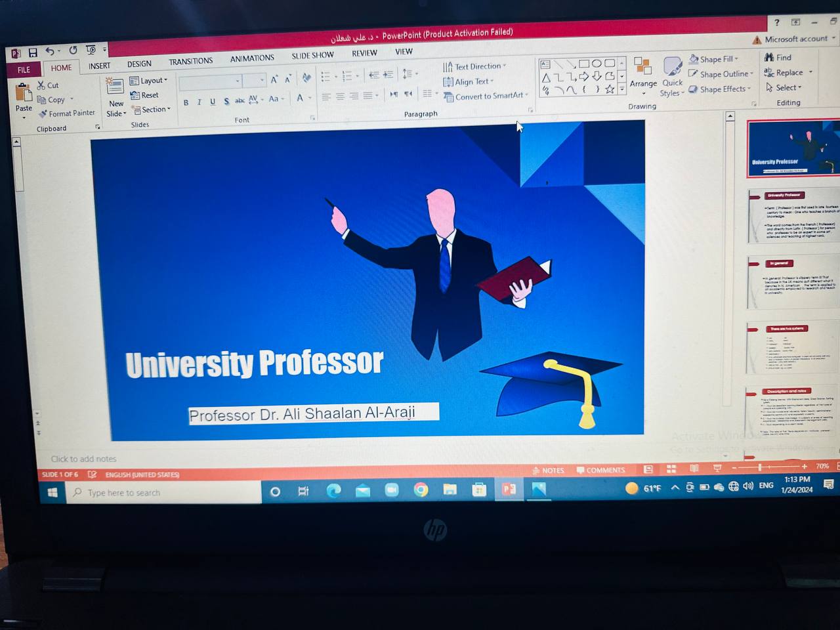The image size is (840, 630).
Task: Click the Paste icon in Clipboard group
Action: 24,94
